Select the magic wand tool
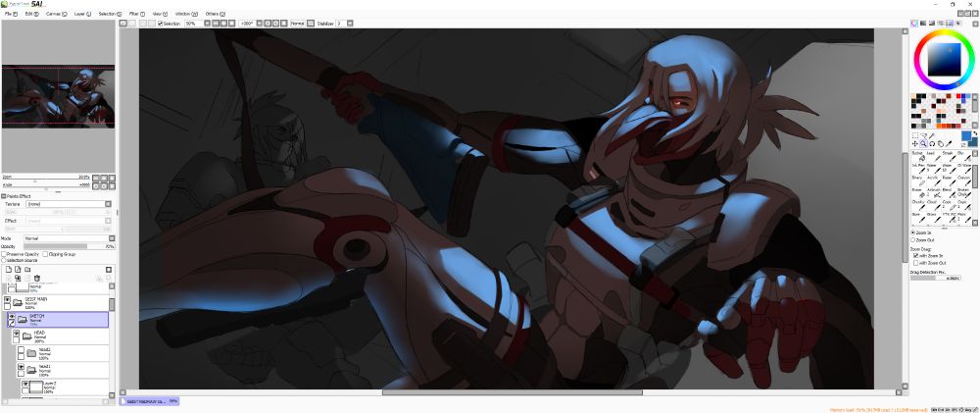Image resolution: width=980 pixels, height=413 pixels. (931, 135)
